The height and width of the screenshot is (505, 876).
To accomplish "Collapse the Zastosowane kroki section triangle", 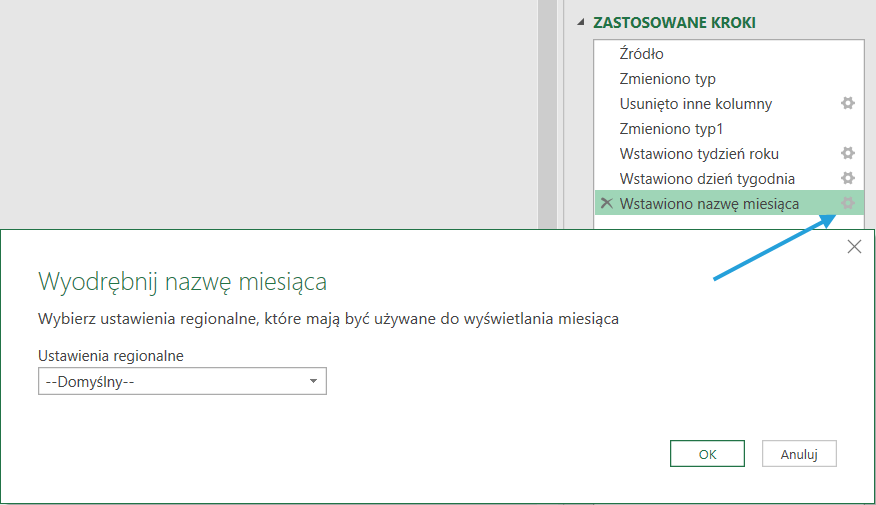I will [x=582, y=23].
